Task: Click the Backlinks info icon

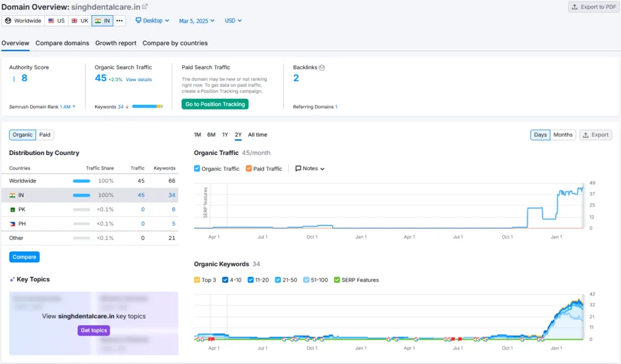Action: point(322,68)
